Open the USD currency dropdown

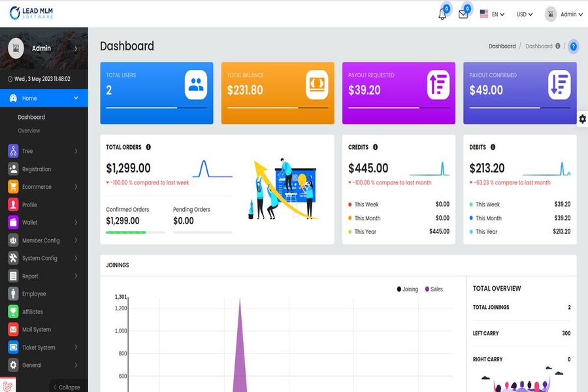point(525,14)
